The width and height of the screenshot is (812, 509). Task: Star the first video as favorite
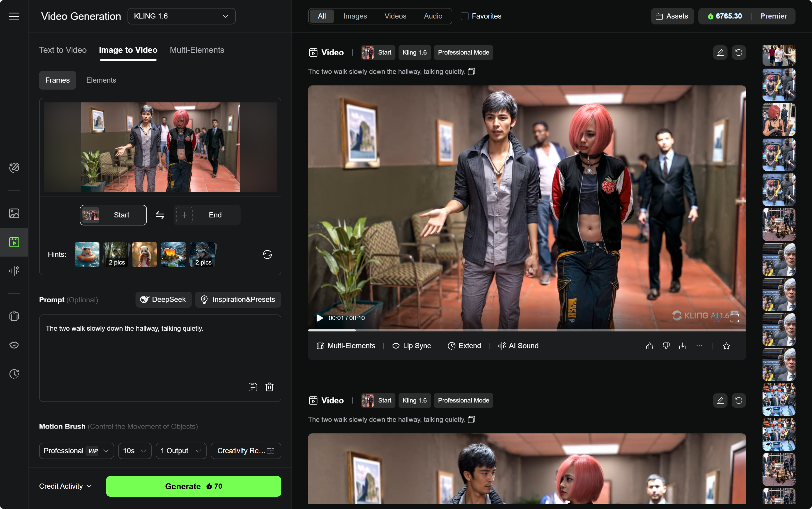[726, 346]
